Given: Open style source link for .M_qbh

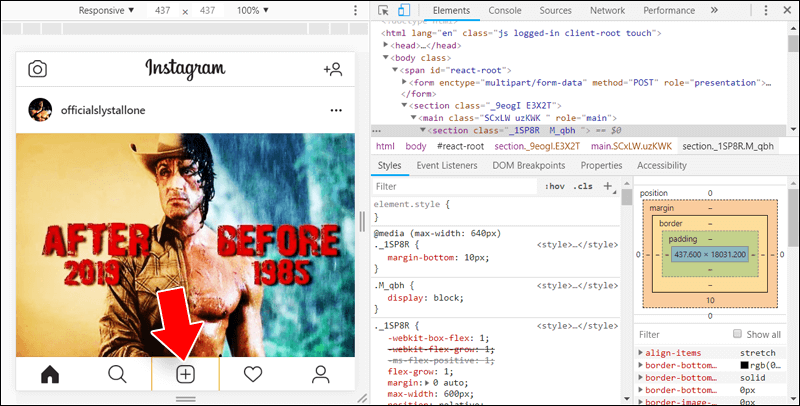Looking at the screenshot, I should coord(577,286).
